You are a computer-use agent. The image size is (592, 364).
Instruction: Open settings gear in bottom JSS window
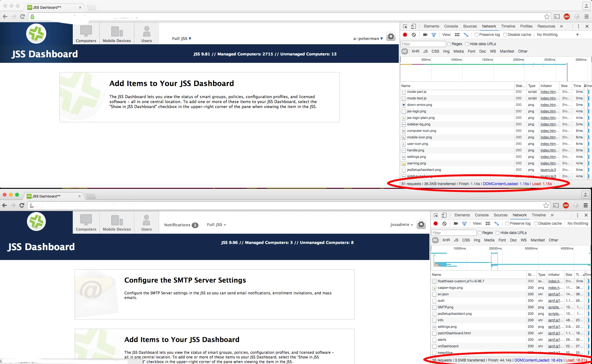[x=421, y=224]
